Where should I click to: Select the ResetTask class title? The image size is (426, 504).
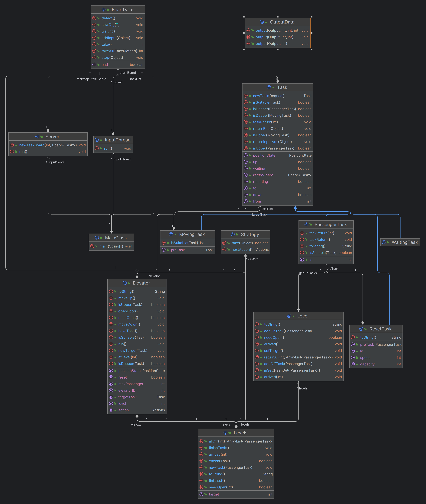[380, 329]
